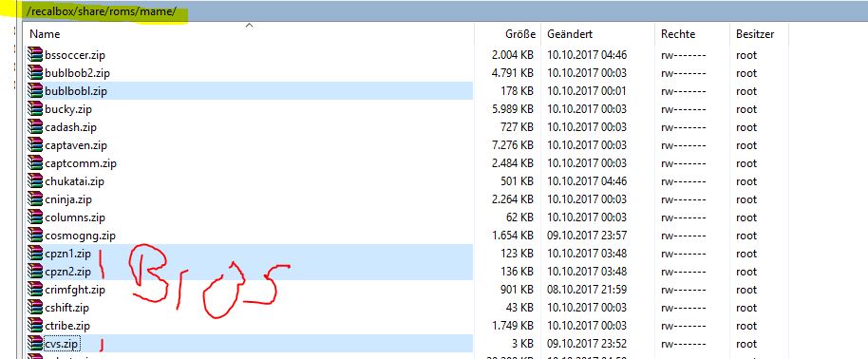Select file name cpzn1.zip
The image size is (868, 359).
point(67,254)
